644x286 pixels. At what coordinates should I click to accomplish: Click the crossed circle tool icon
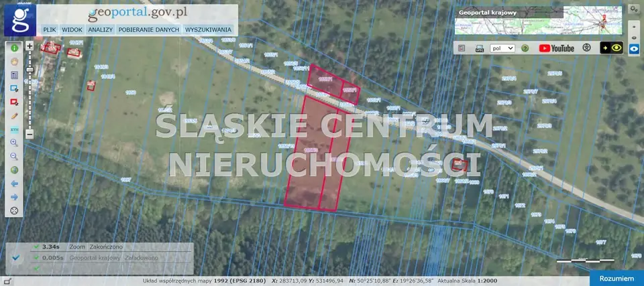14,210
